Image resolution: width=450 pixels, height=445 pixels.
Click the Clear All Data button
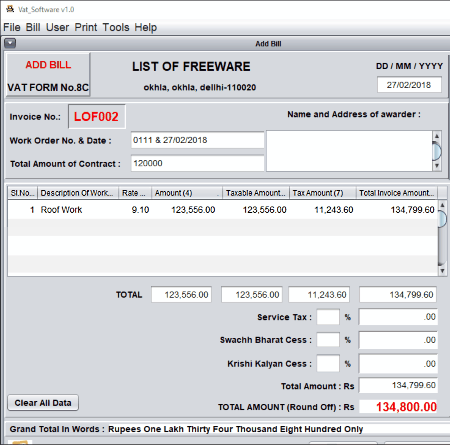[x=43, y=403]
